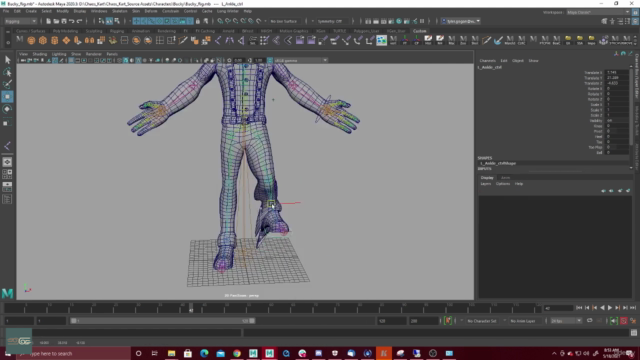Click the orange polygon cube shelf icon
Viewport: 640px width, 360px height.
tap(43, 40)
